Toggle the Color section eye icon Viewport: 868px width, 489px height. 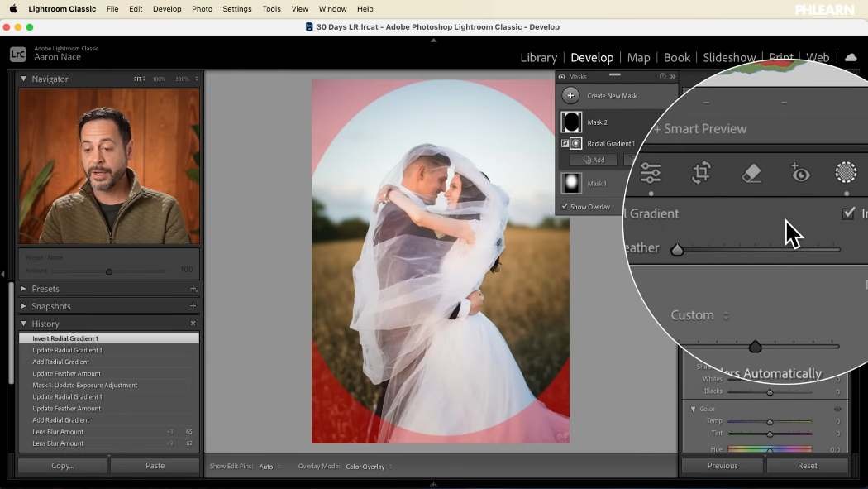(837, 409)
